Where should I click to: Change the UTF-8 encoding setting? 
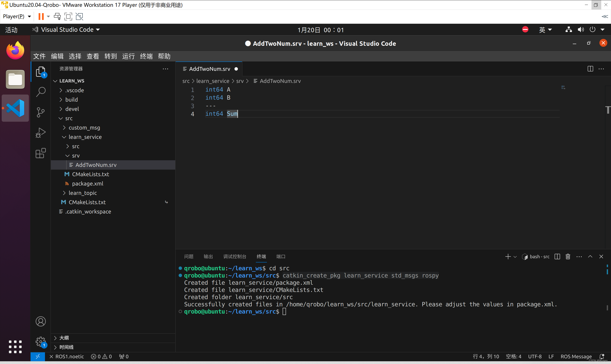coord(535,356)
